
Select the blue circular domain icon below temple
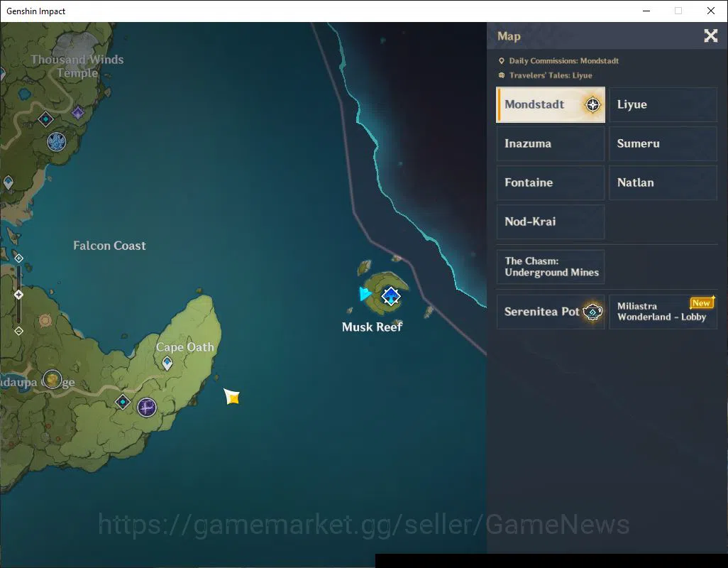click(57, 142)
